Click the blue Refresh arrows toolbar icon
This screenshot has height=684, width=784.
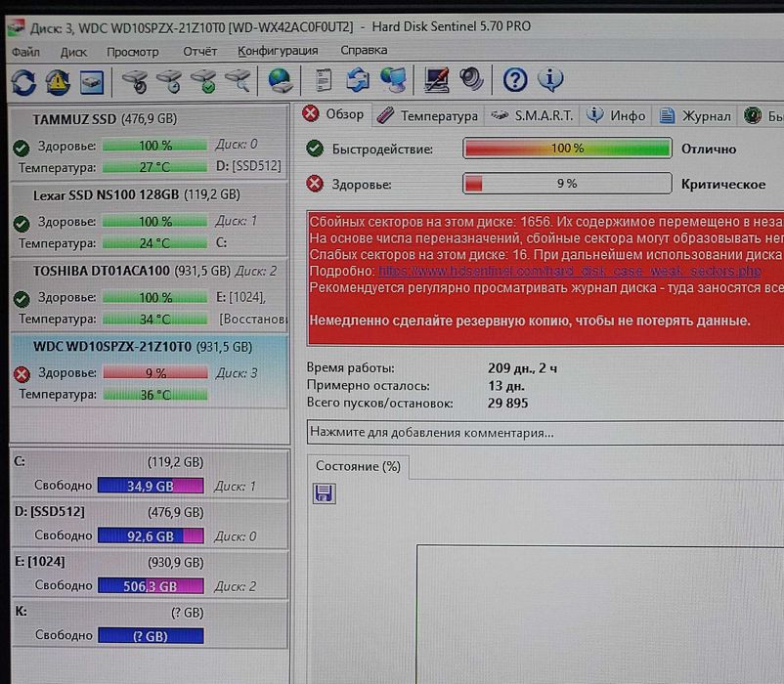(24, 82)
